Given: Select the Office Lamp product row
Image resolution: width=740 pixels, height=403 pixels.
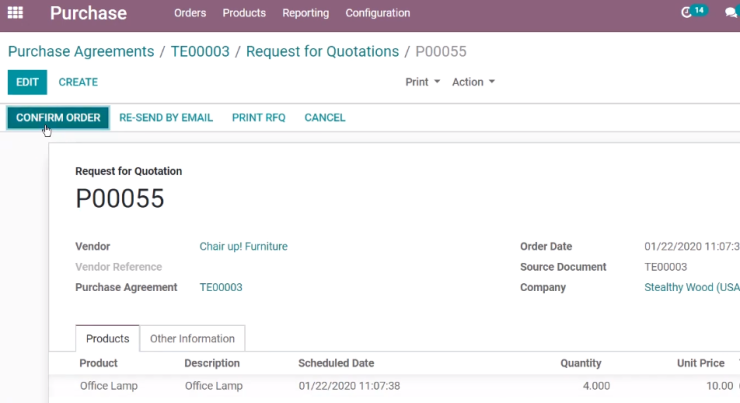Looking at the screenshot, I should pos(394,386).
